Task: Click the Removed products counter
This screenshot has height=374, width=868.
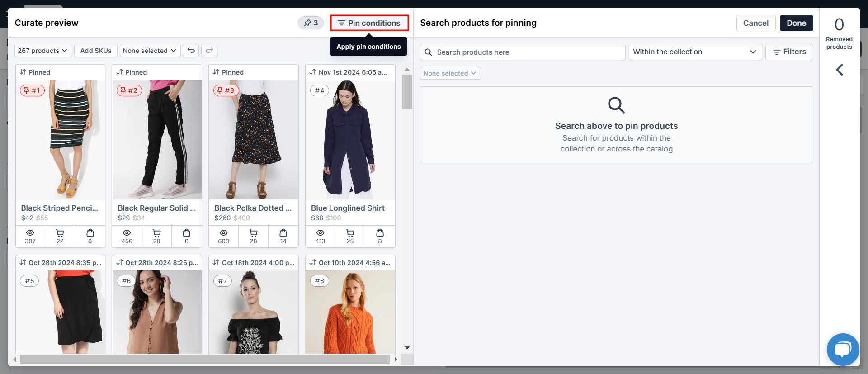Action: (839, 34)
